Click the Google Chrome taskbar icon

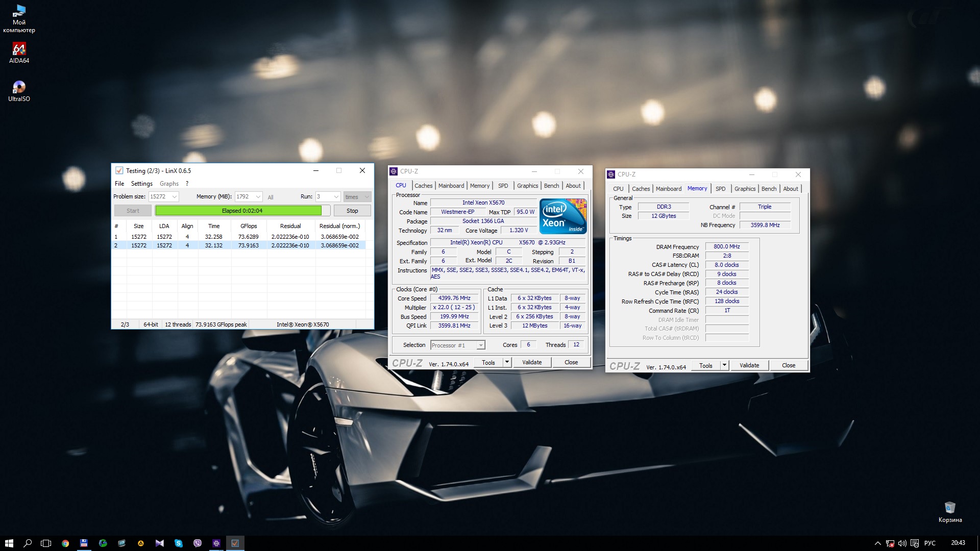65,543
